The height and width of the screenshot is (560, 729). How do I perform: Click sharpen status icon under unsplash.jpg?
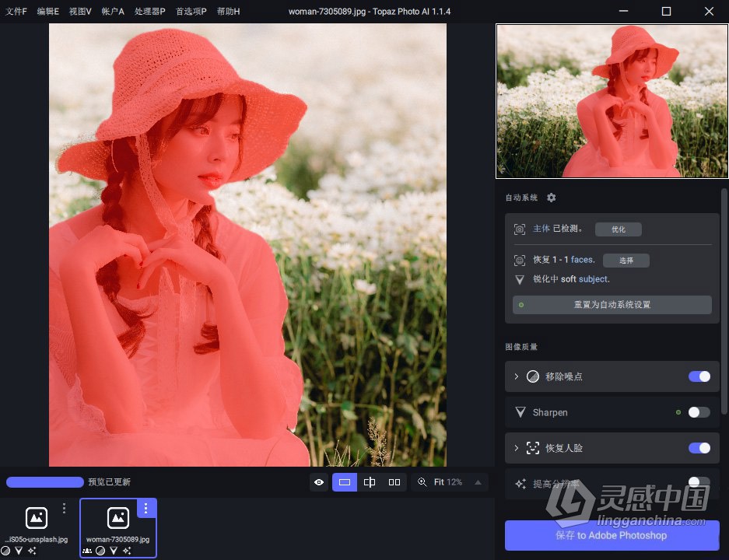(x=19, y=551)
